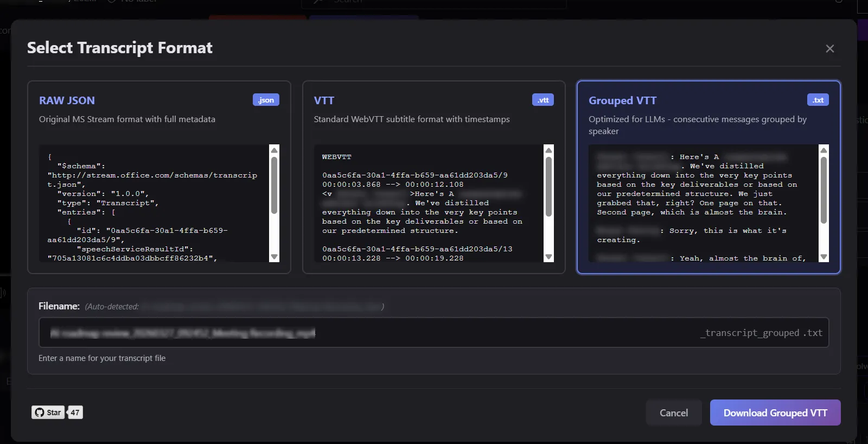The height and width of the screenshot is (444, 868).
Task: Close the Select Transcript Format dialog
Action: click(829, 49)
